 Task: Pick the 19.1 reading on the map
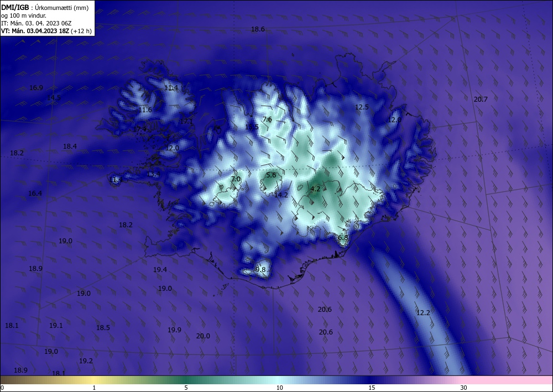click(56, 325)
